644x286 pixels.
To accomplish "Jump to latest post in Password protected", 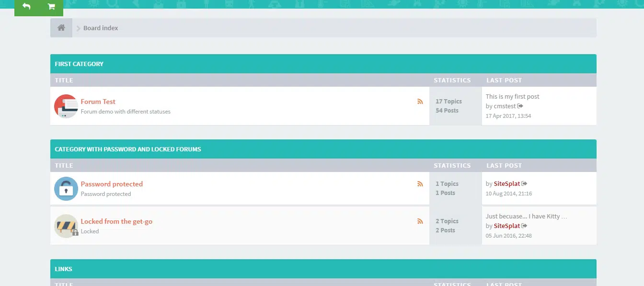I will 524,184.
